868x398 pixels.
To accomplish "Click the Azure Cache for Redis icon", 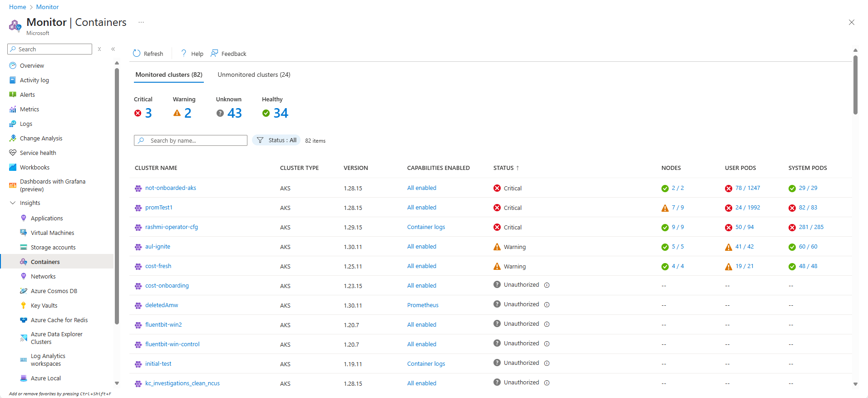I will (x=24, y=320).
